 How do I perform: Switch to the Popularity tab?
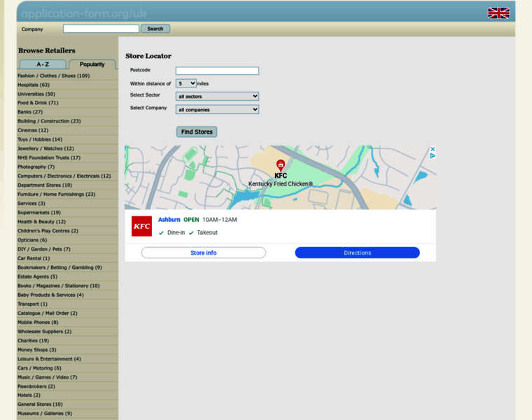click(x=92, y=64)
